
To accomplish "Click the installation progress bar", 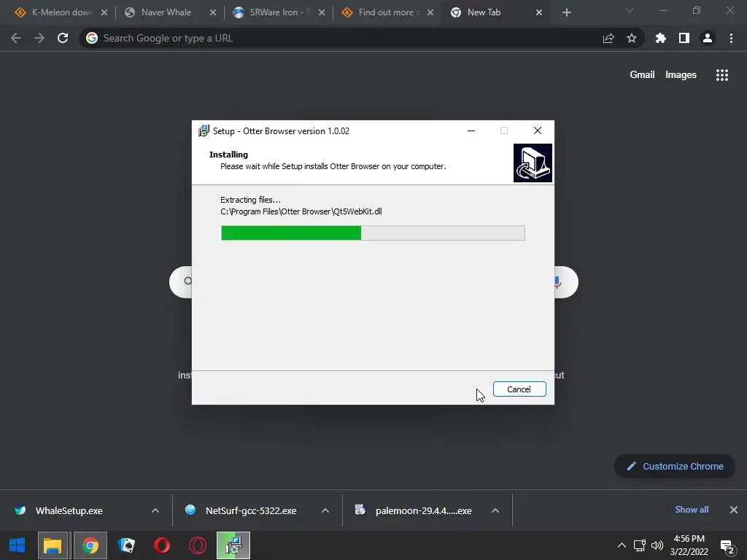I will pos(373,233).
